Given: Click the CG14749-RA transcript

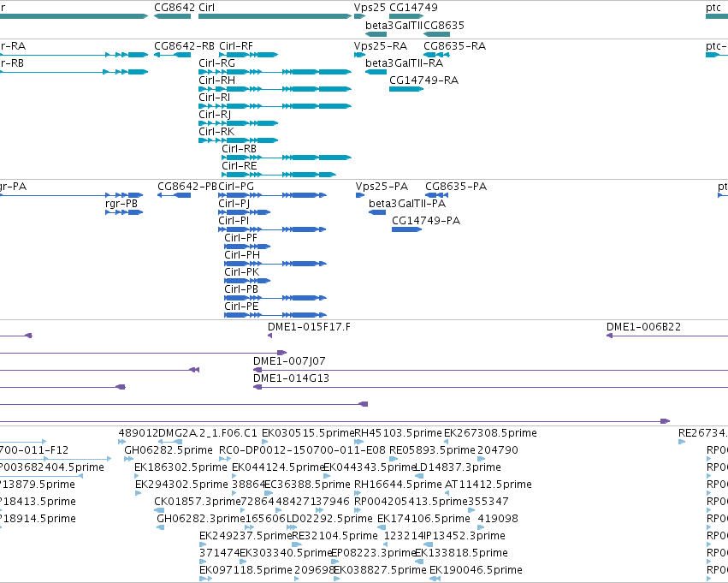Looking at the screenshot, I should pyautogui.click(x=406, y=89).
